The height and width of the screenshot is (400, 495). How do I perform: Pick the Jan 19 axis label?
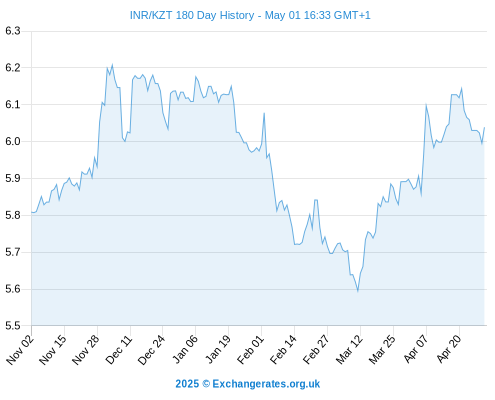pyautogui.click(x=217, y=349)
